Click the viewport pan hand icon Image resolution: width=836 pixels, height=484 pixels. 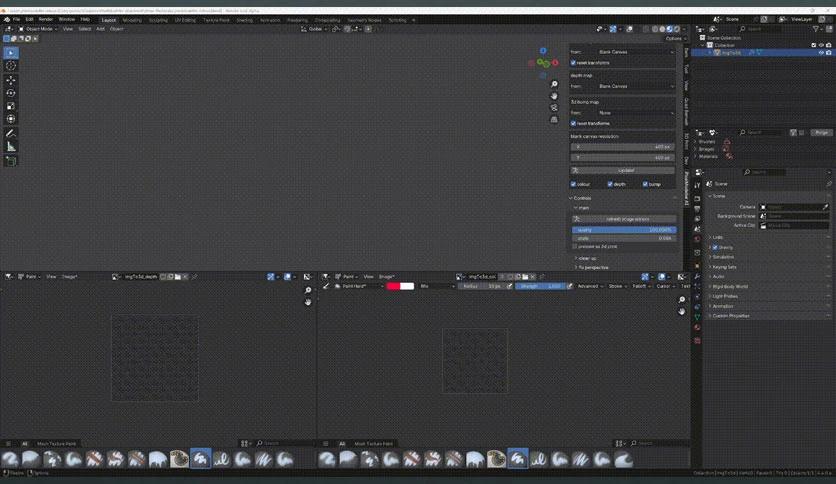(x=554, y=96)
